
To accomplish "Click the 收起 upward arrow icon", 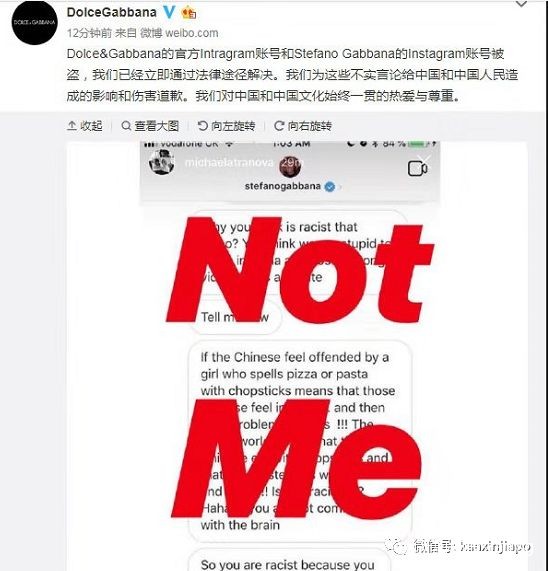I will point(72,126).
